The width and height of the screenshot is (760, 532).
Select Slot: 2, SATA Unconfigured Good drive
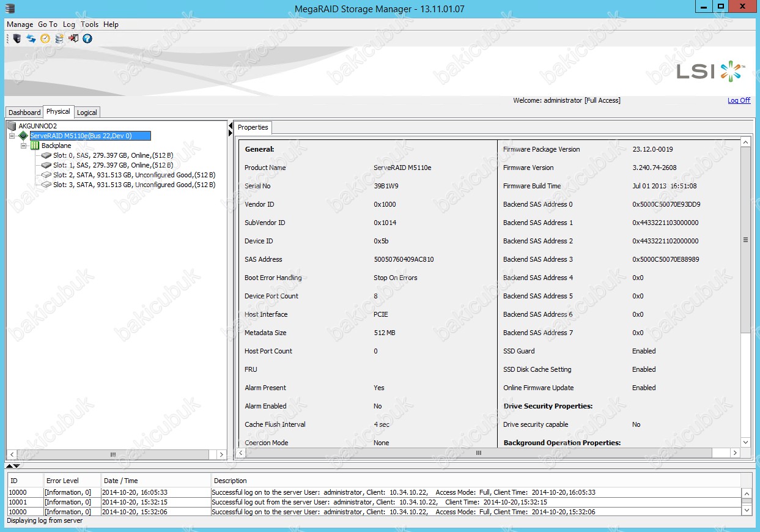pyautogui.click(x=134, y=175)
